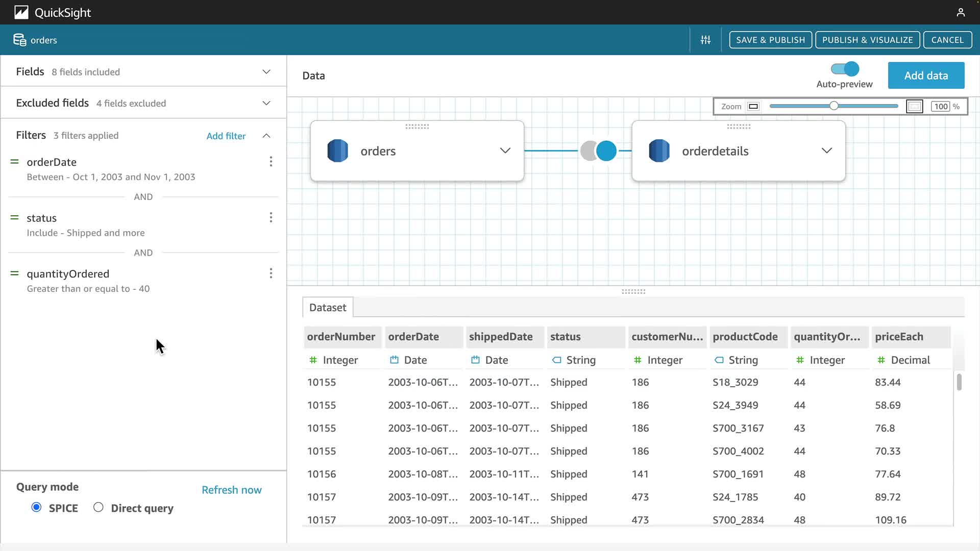The width and height of the screenshot is (980, 551).
Task: Click the user profile icon
Action: tap(960, 12)
